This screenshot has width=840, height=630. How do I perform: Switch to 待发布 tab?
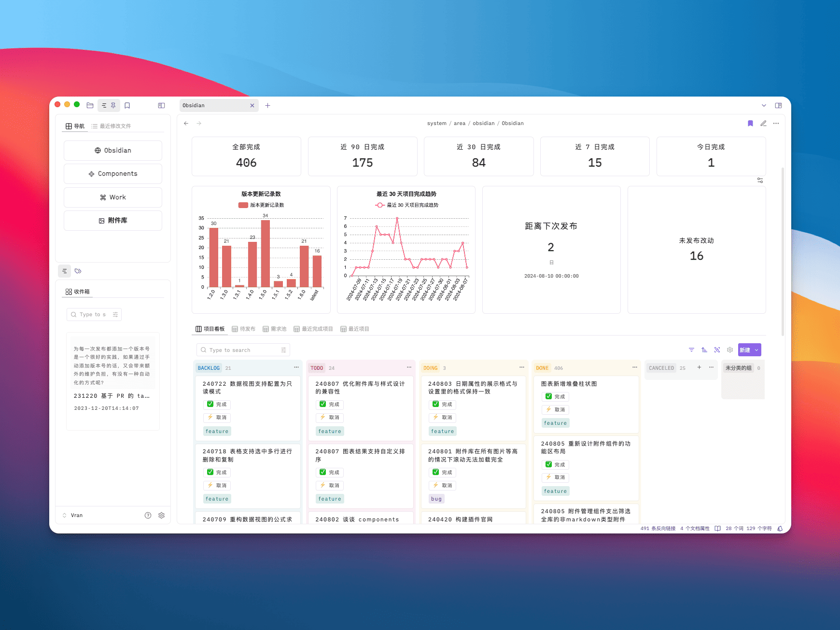(x=243, y=329)
